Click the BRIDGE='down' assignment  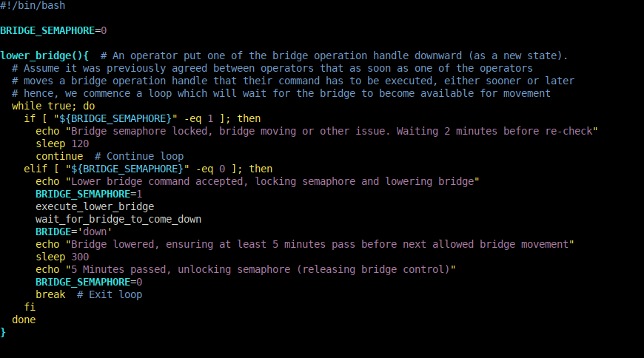click(x=77, y=232)
